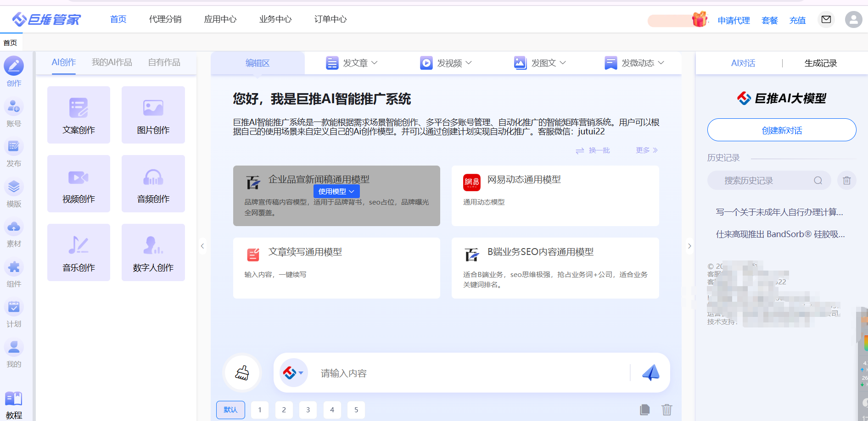The width and height of the screenshot is (868, 421).
Task: Open the 发布 sidebar section
Action: 14,152
